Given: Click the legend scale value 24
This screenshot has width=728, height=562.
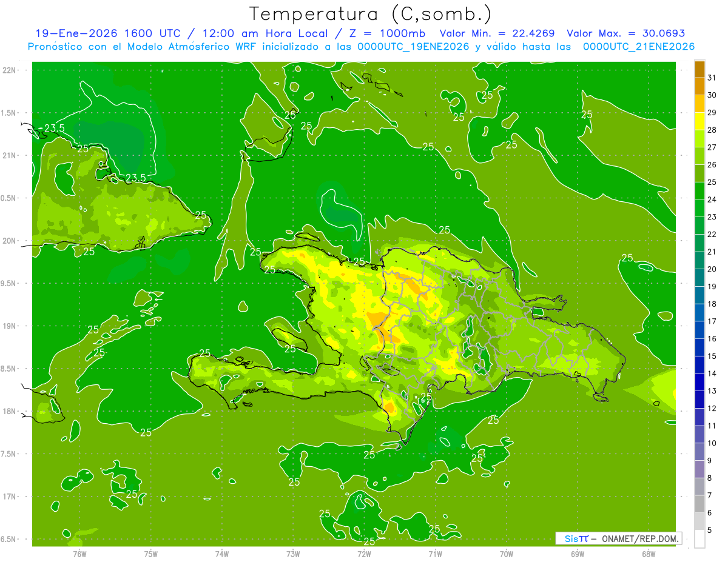Looking at the screenshot, I should [x=712, y=199].
